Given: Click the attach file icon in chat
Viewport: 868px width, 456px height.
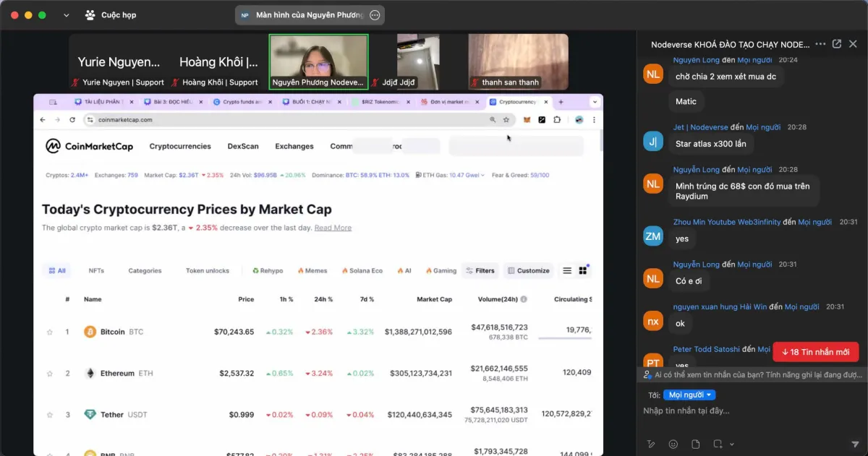Looking at the screenshot, I should coord(696,444).
